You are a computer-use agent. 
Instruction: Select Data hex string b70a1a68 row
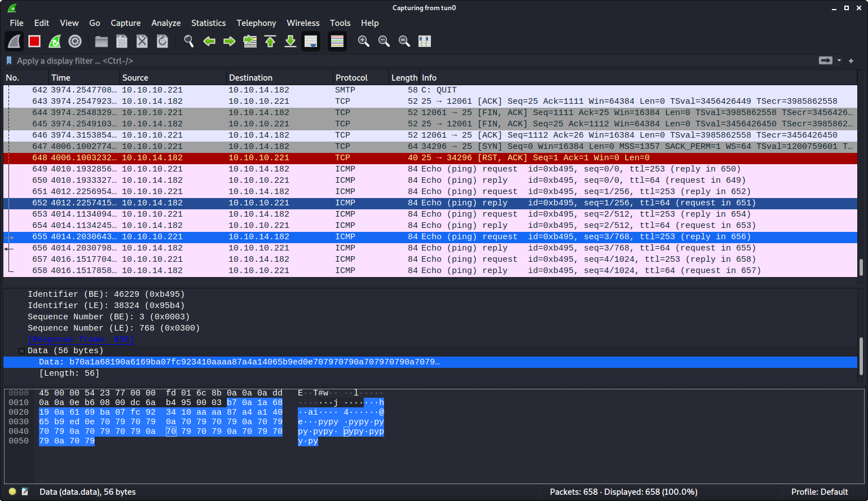pyautogui.click(x=430, y=362)
